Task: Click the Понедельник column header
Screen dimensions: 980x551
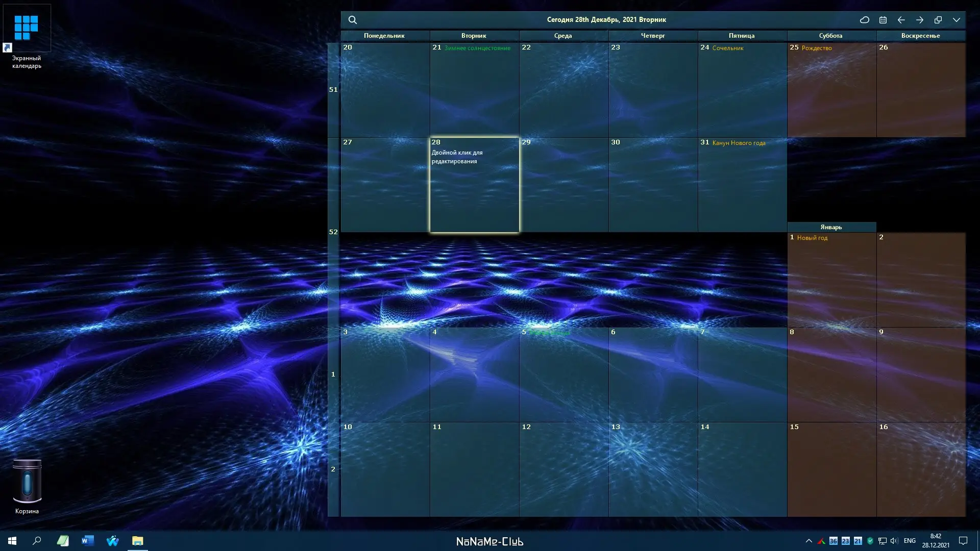Action: click(x=384, y=36)
